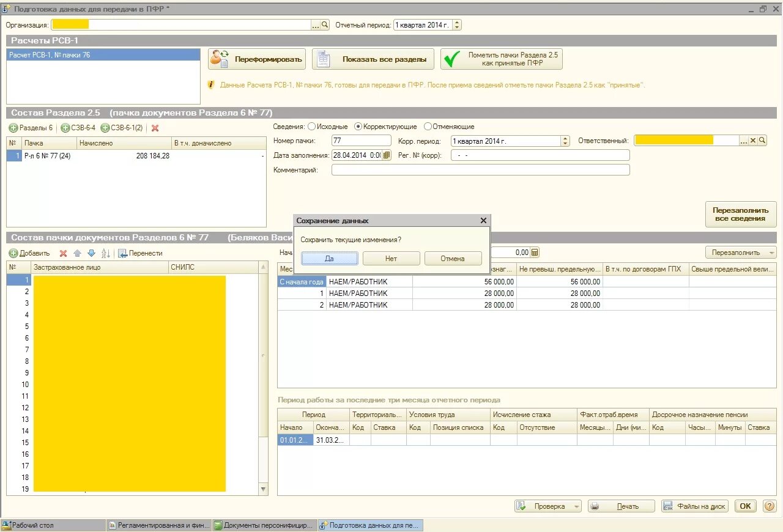
Task: Select period start cell 01.01.2...
Action: [x=295, y=440]
